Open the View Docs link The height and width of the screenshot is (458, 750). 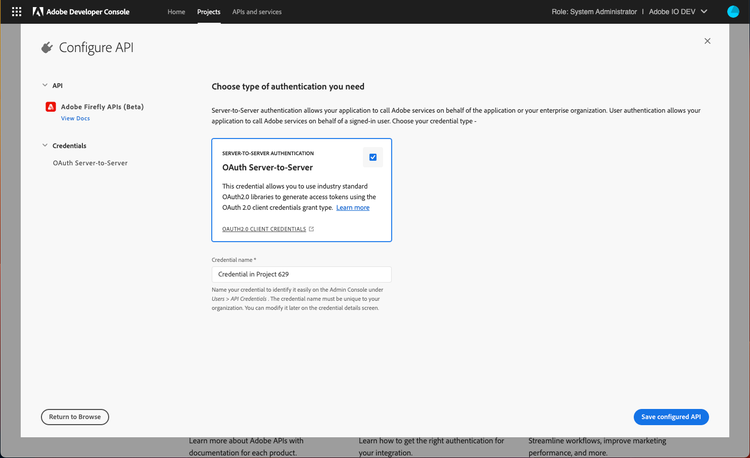[75, 118]
